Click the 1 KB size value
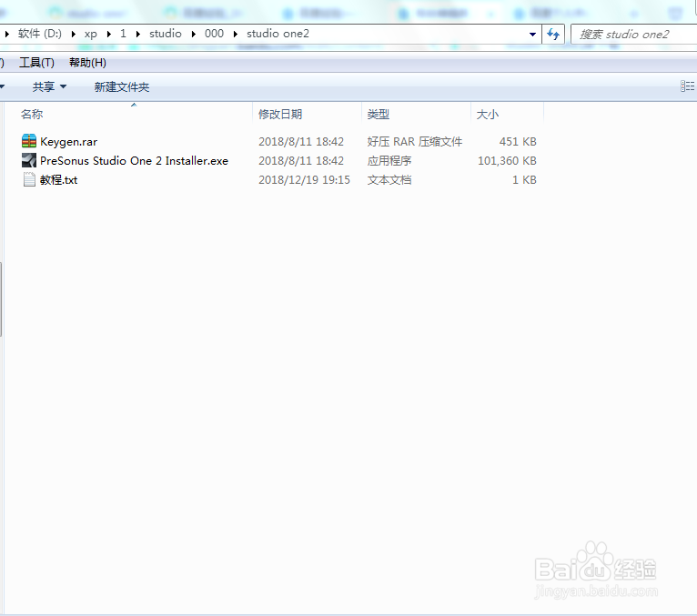 524,180
